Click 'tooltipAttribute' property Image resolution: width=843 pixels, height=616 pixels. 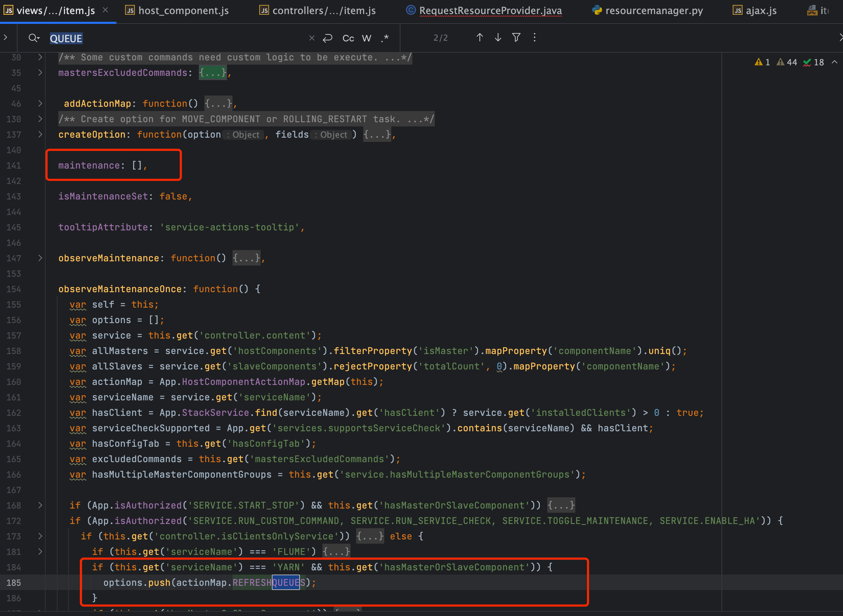pos(103,227)
